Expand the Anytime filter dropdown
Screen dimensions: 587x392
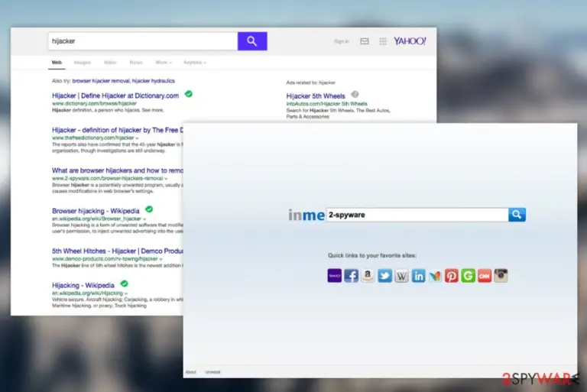tap(195, 63)
